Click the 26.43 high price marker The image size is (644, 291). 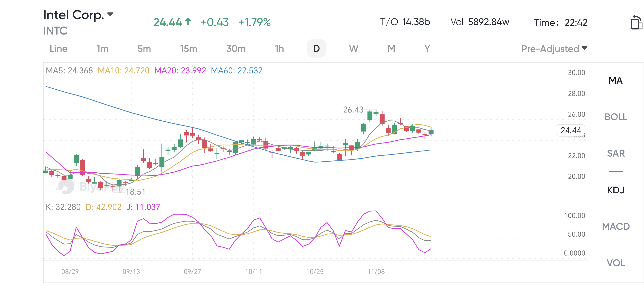353,110
